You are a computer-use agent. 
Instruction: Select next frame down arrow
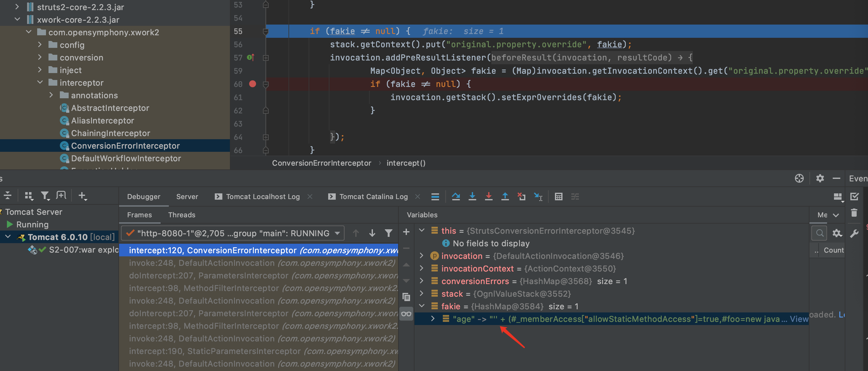[372, 233]
